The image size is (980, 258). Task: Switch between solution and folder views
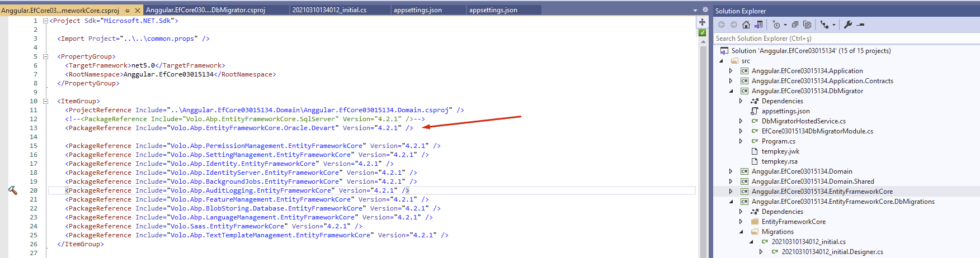coord(758,25)
